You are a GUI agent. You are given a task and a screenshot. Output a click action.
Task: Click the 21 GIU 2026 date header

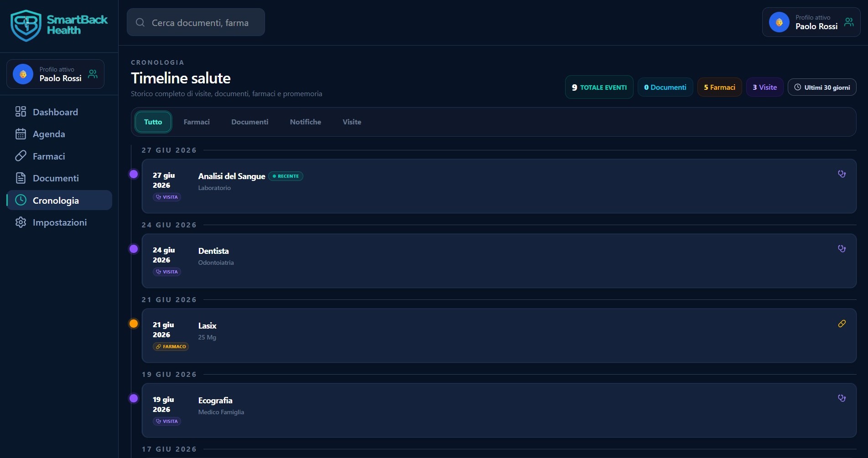(169, 299)
